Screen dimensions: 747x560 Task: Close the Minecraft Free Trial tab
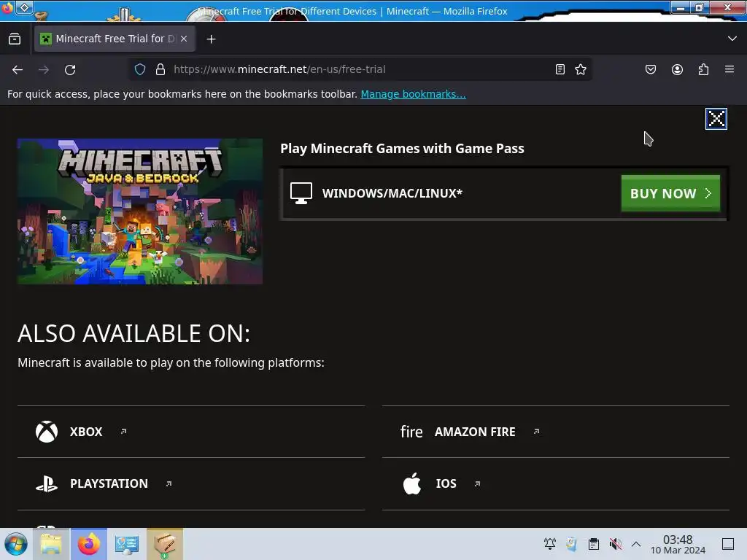pyautogui.click(x=184, y=39)
